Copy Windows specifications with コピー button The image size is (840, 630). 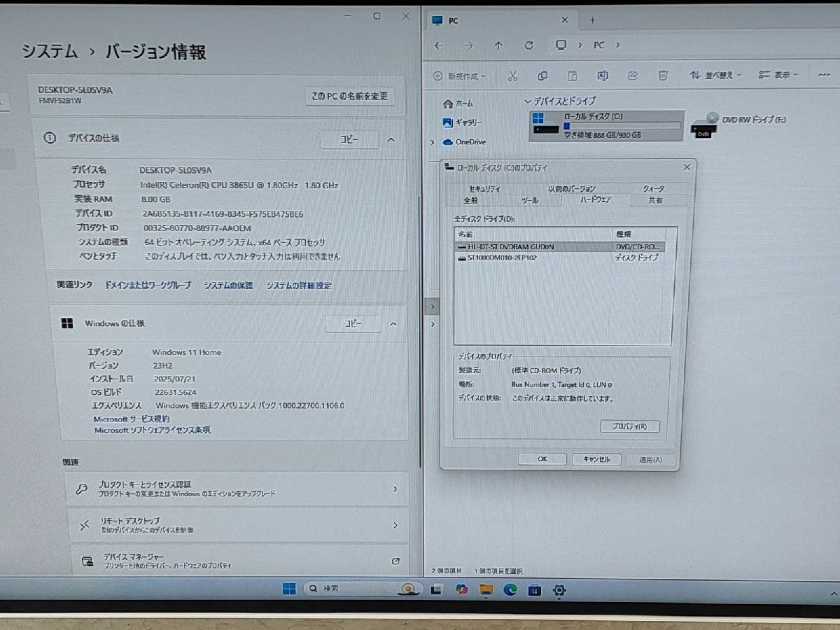point(353,324)
